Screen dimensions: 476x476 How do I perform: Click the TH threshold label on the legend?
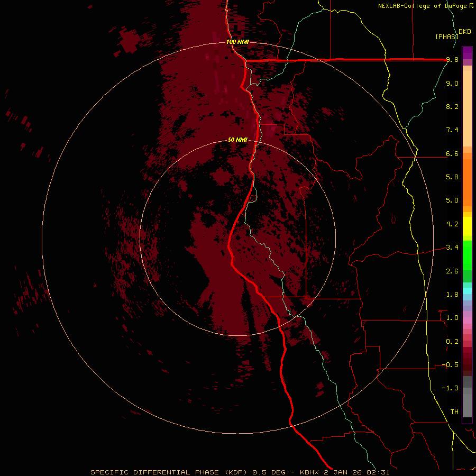click(454, 412)
